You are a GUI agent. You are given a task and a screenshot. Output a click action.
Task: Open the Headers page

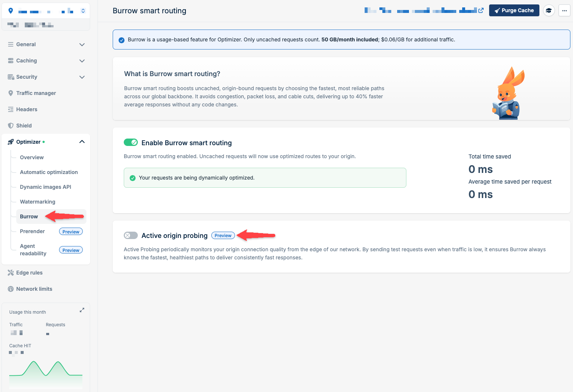[27, 109]
